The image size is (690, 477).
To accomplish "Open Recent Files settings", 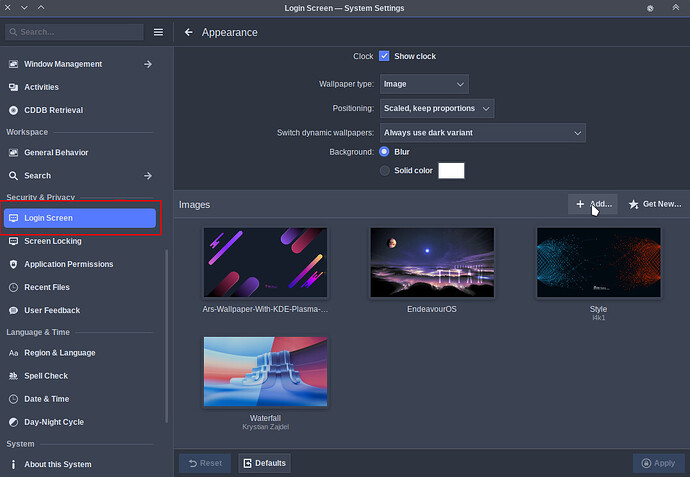I will 80,287.
